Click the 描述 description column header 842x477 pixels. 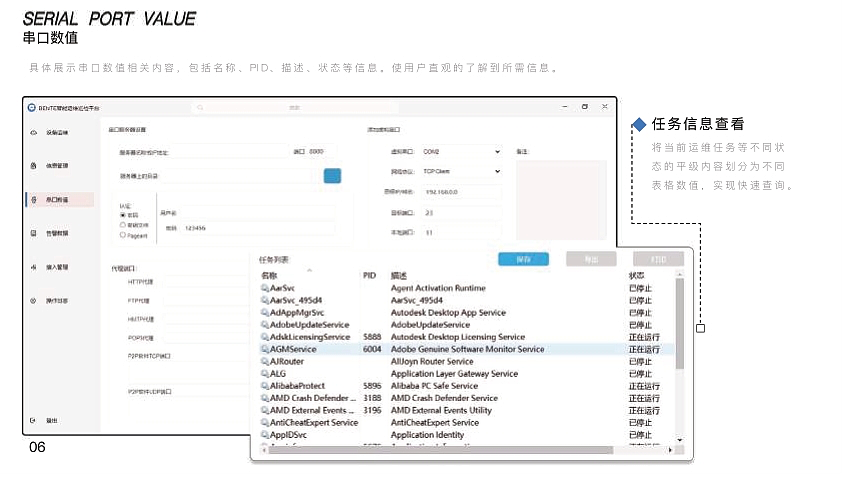click(399, 276)
